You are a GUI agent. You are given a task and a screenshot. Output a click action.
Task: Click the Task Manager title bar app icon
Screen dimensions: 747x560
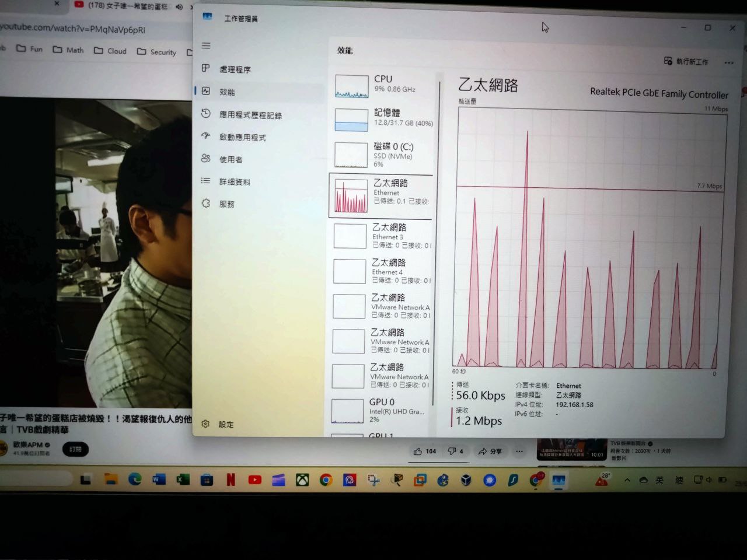pos(207,17)
